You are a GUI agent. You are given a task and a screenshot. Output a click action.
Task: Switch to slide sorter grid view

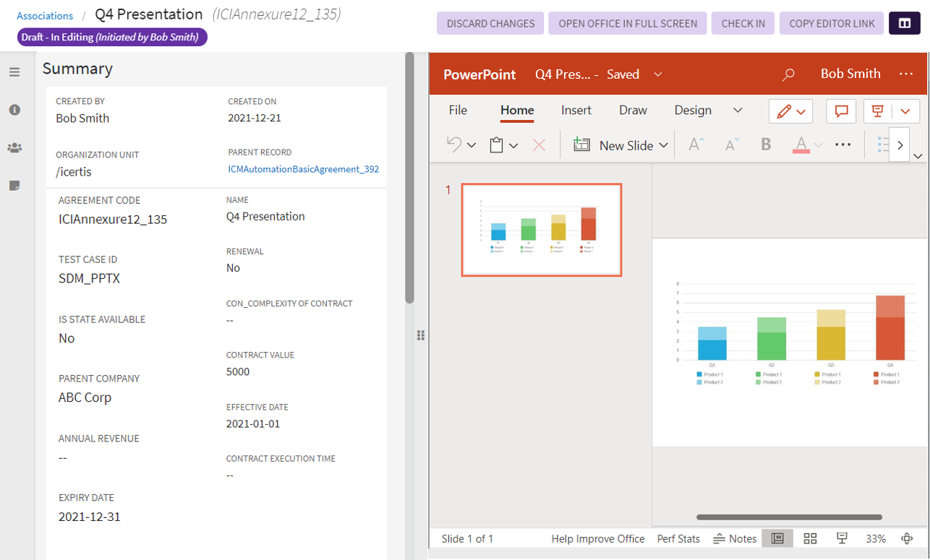(810, 538)
